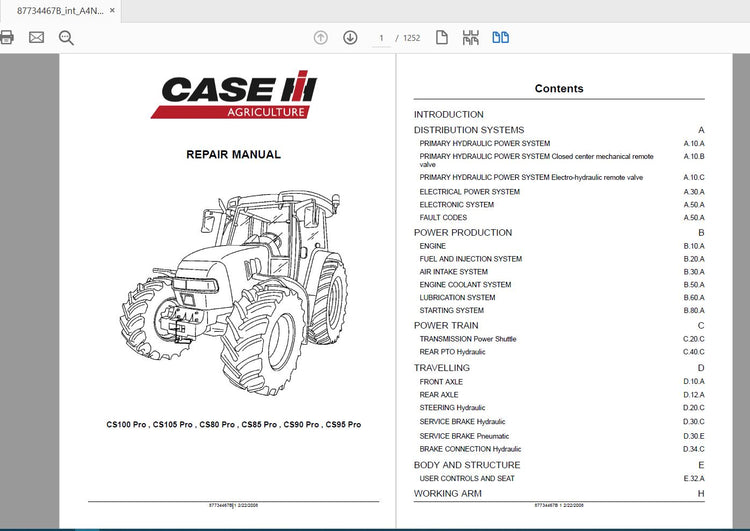Select the 87734467B_int_A4N document tab

60,11
